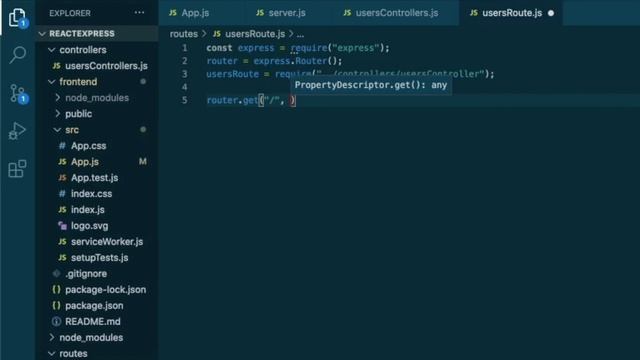Viewport: 640px width, 360px height.
Task: Collapse the src folder
Action: (x=57, y=130)
